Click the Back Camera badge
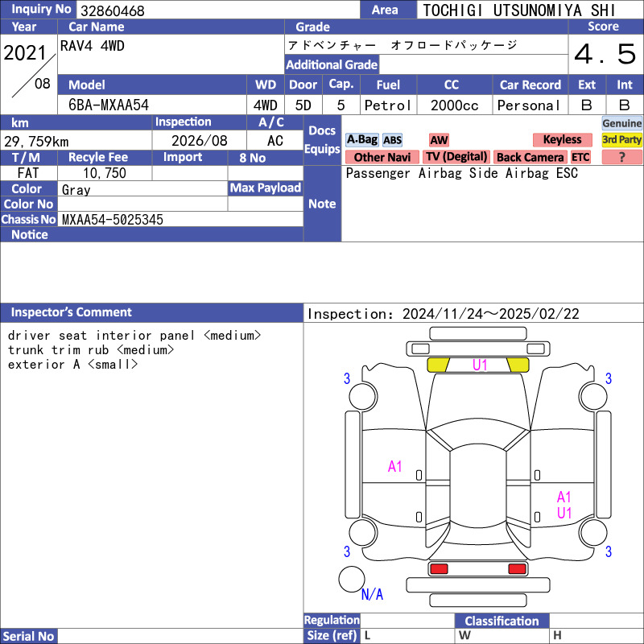Viewport: 644px width, 644px height. click(530, 157)
